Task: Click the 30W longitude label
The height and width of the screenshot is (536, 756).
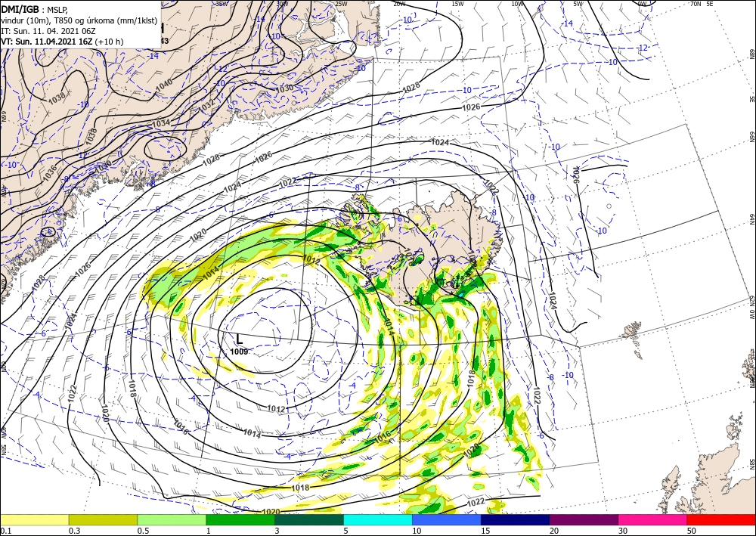Action: pos(282,4)
